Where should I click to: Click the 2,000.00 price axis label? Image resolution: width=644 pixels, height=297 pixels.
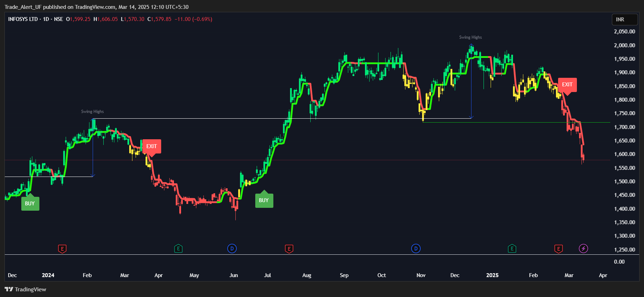pyautogui.click(x=624, y=45)
